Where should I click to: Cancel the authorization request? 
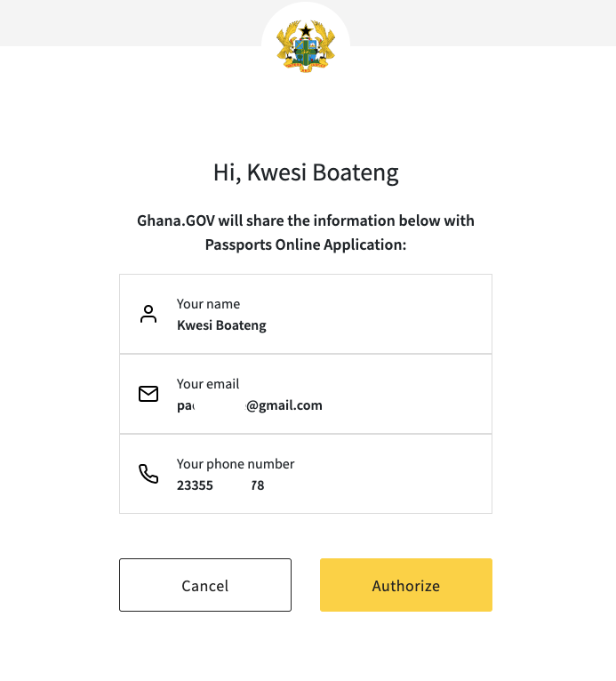coord(205,585)
